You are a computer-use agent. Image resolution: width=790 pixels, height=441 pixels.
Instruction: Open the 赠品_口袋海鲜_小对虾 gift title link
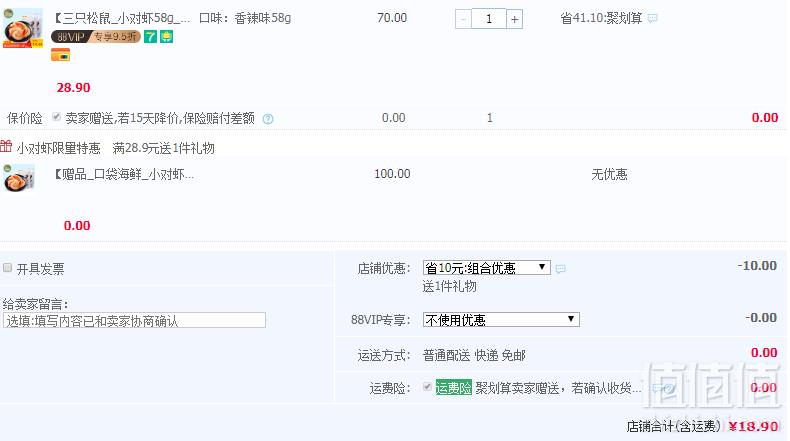tap(123, 174)
